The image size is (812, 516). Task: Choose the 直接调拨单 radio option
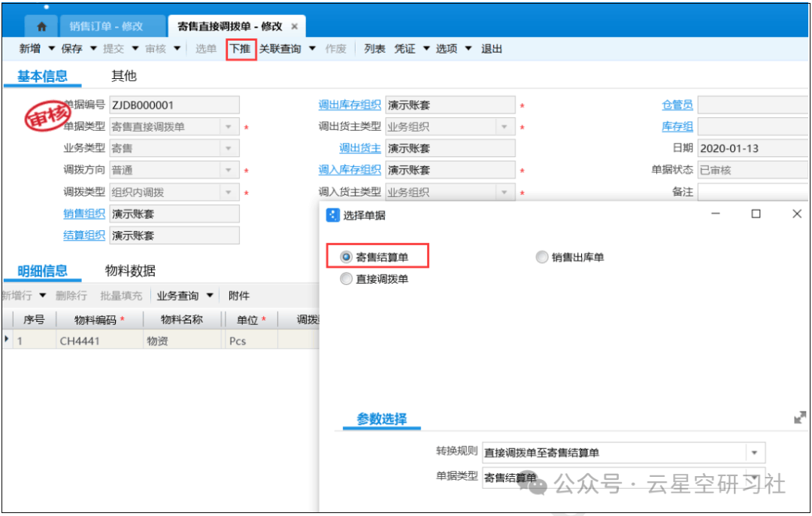(346, 279)
